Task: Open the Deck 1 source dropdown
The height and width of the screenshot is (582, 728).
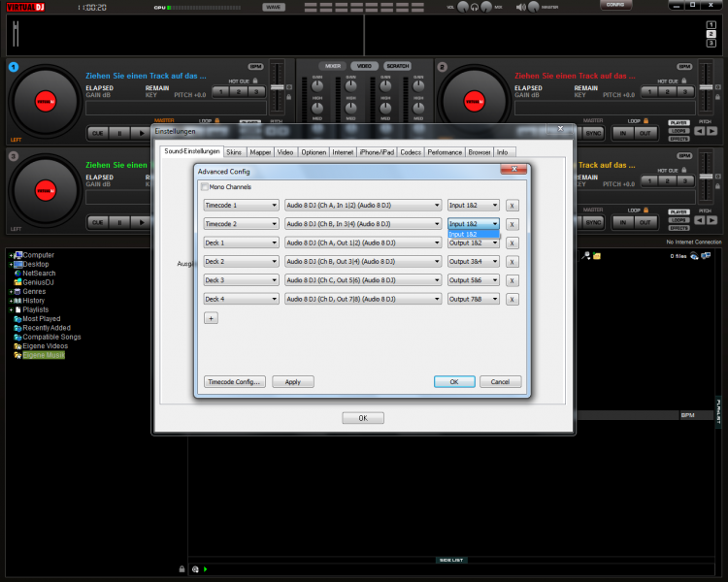Action: (x=241, y=242)
